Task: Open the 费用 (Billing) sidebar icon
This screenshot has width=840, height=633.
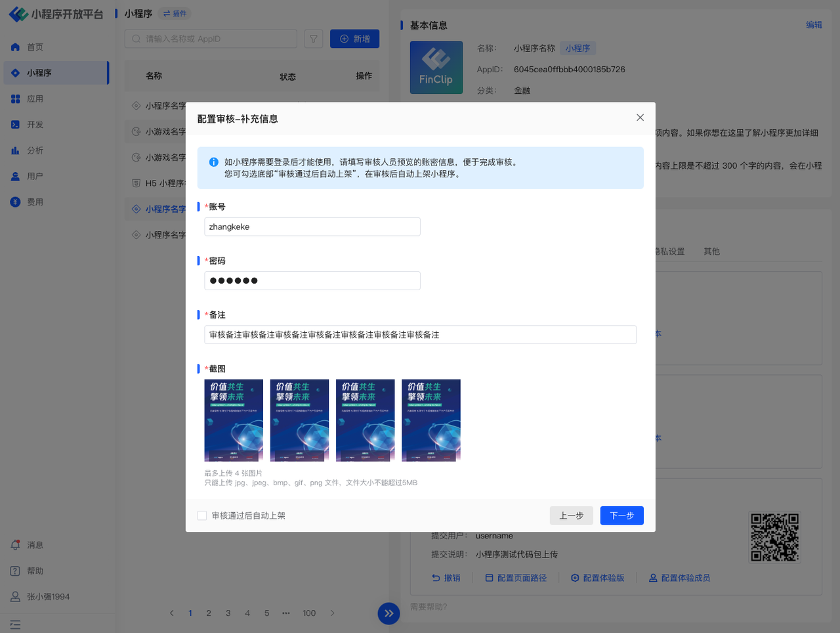Action: (x=16, y=202)
